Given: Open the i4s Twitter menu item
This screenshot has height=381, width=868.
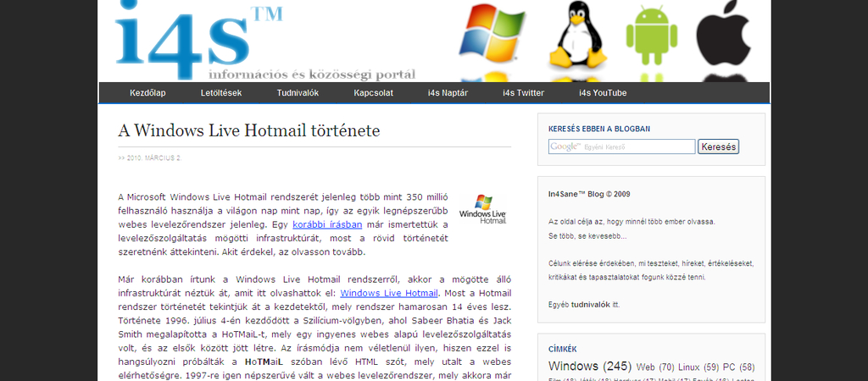Looking at the screenshot, I should (523, 93).
